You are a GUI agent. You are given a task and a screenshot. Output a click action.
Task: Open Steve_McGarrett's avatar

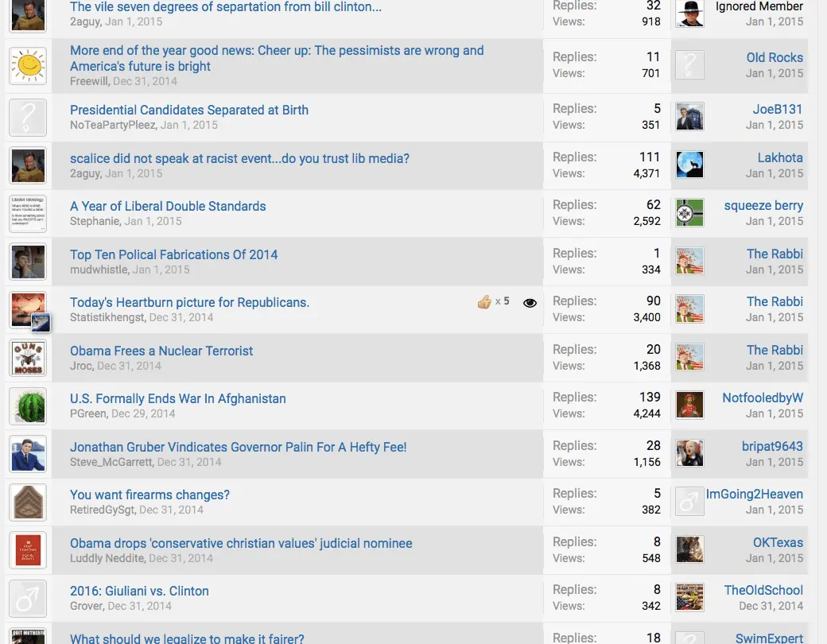click(28, 454)
